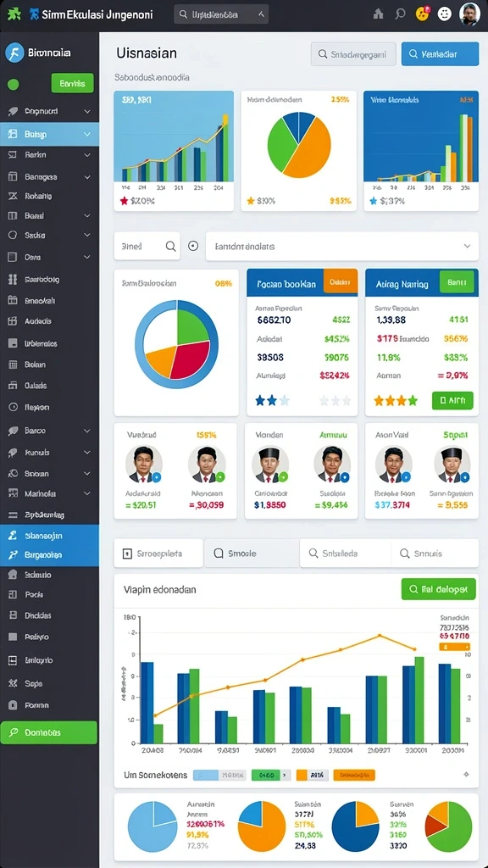Viewport: 488px width, 868px height.
Task: Click the green Flal dalopet button
Action: click(438, 590)
